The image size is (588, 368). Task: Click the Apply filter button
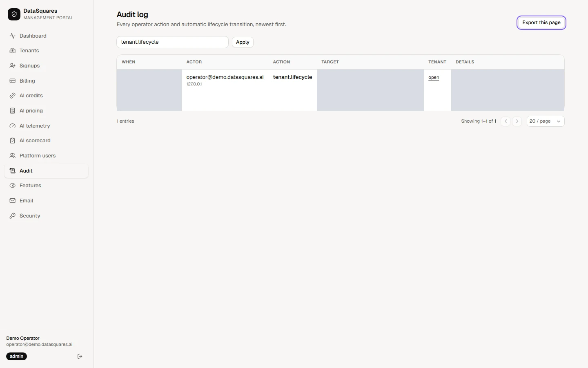[243, 42]
